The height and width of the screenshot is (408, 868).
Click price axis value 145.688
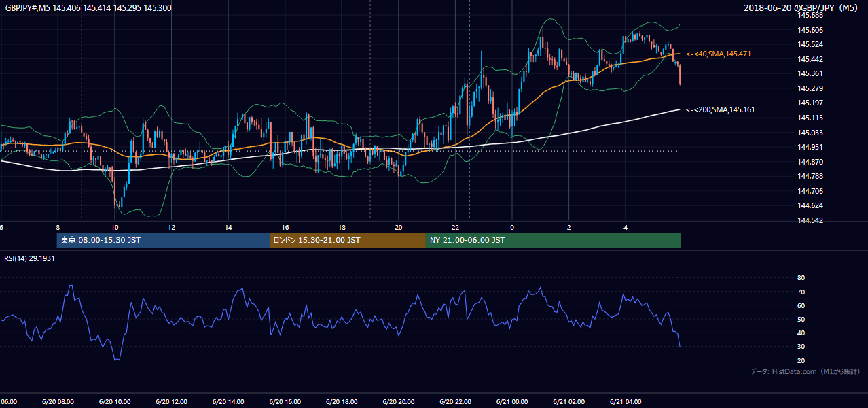[810, 15]
